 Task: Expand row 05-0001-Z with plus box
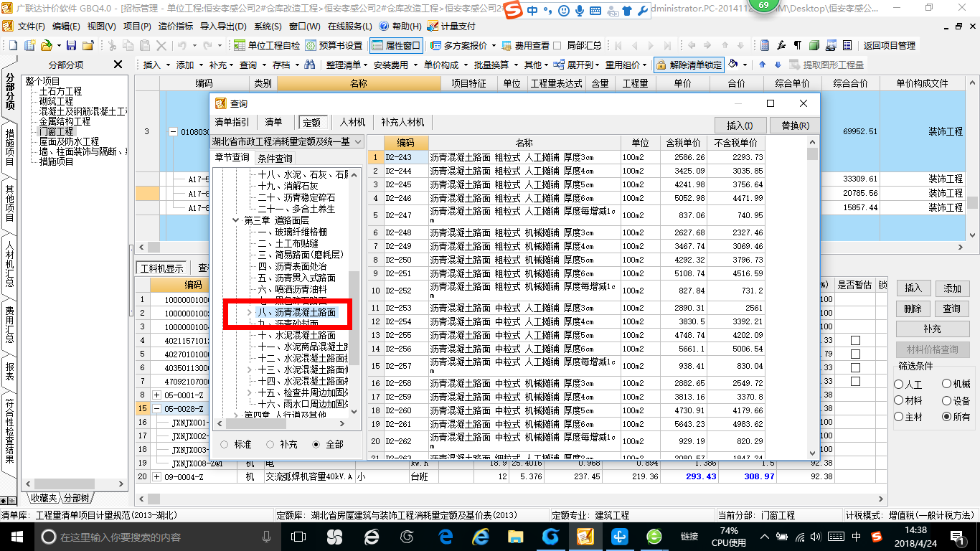click(157, 395)
